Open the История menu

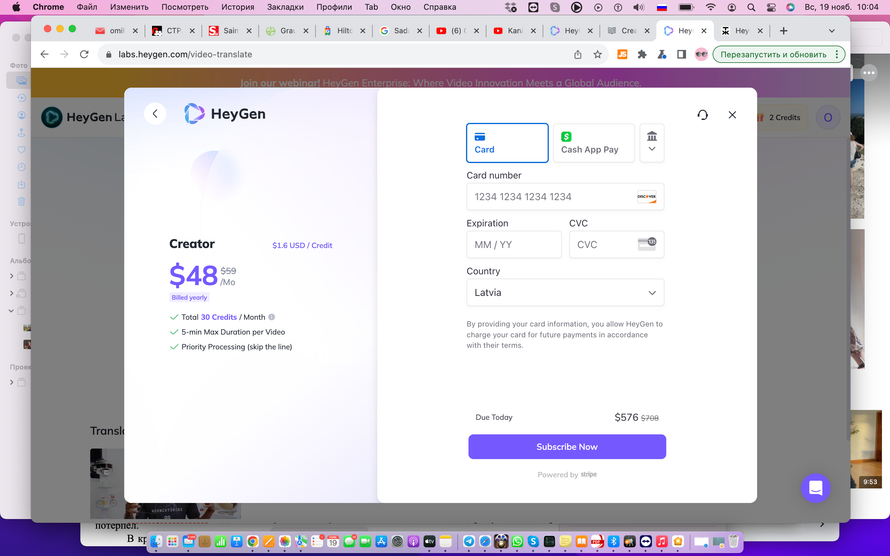(x=238, y=7)
